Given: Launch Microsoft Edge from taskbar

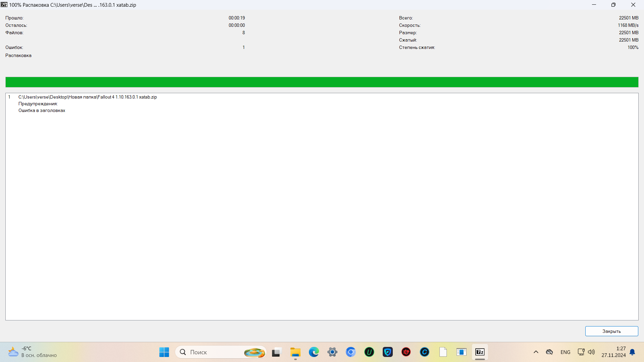Looking at the screenshot, I should tap(314, 352).
